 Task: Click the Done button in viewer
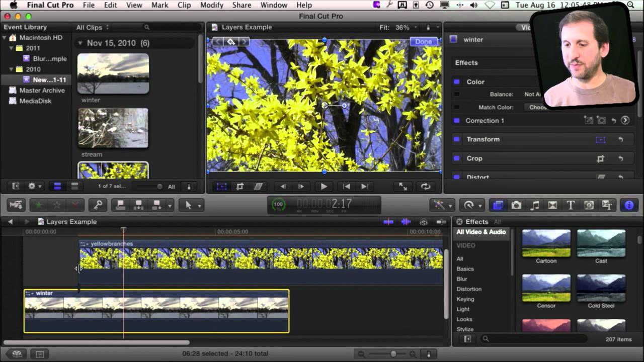tap(424, 42)
